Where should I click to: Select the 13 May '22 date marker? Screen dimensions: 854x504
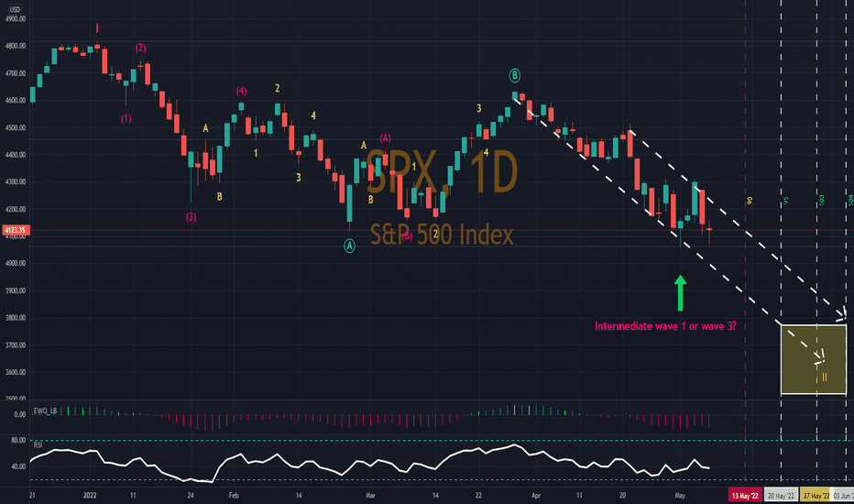coord(745,495)
